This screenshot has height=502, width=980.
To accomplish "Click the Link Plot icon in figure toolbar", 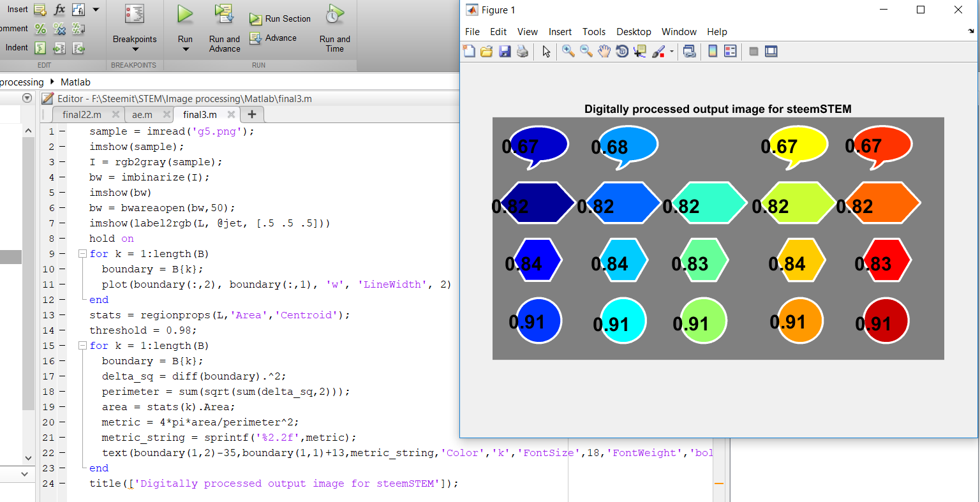I will tap(689, 52).
